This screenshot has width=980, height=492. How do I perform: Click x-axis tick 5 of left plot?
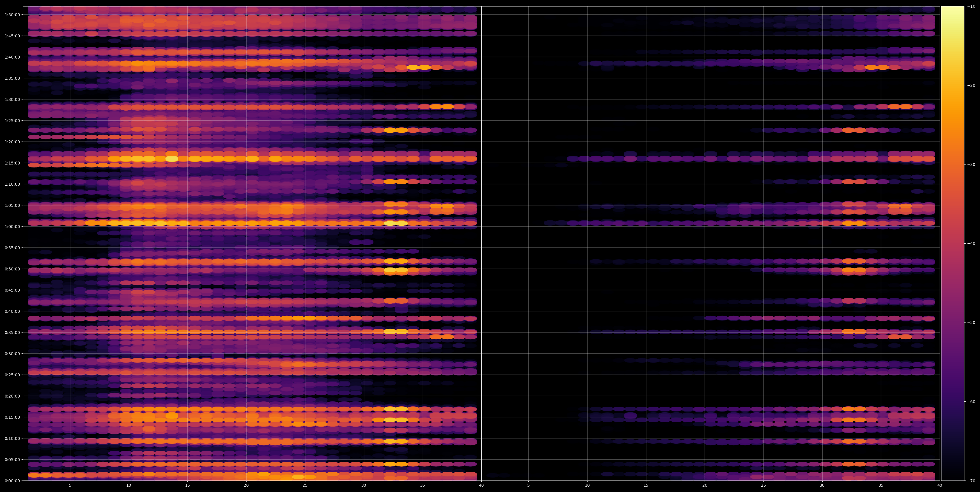pyautogui.click(x=70, y=486)
